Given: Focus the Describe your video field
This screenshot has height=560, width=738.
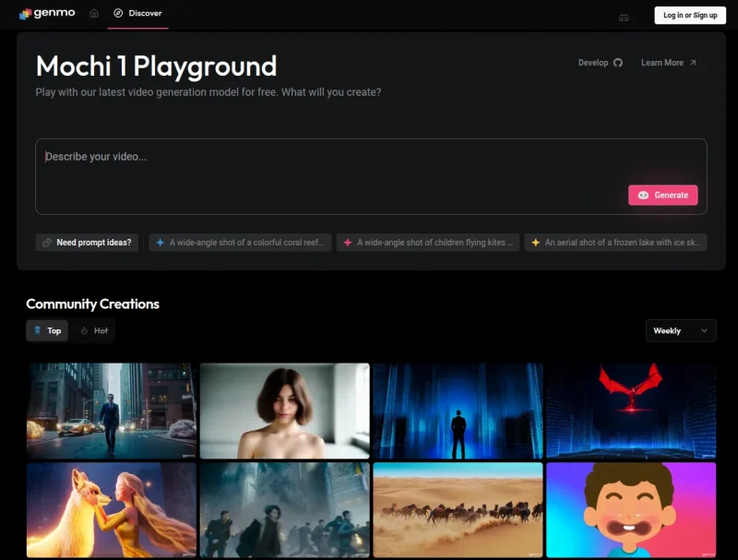Looking at the screenshot, I should pos(371,176).
